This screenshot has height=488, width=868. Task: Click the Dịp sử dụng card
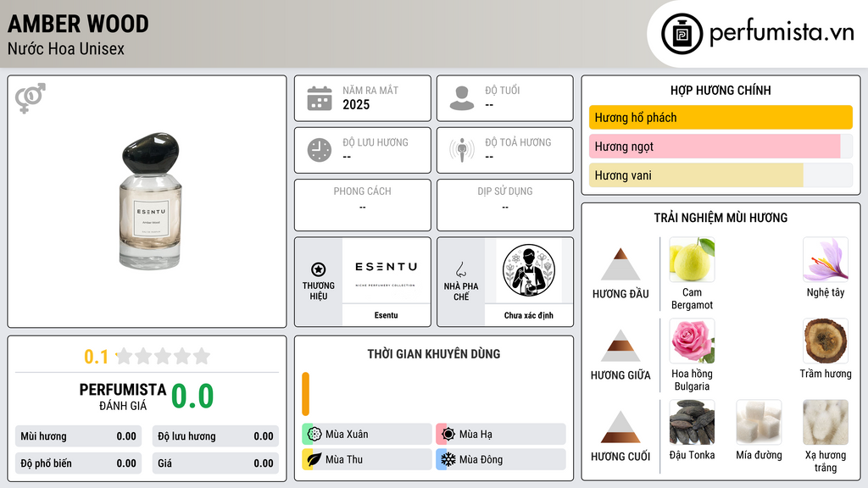tap(505, 205)
